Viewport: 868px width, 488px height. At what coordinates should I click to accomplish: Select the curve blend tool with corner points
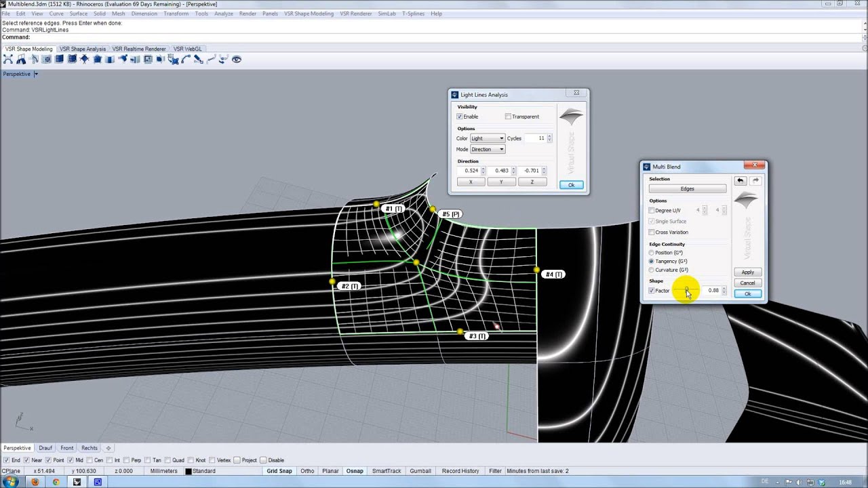tap(8, 60)
